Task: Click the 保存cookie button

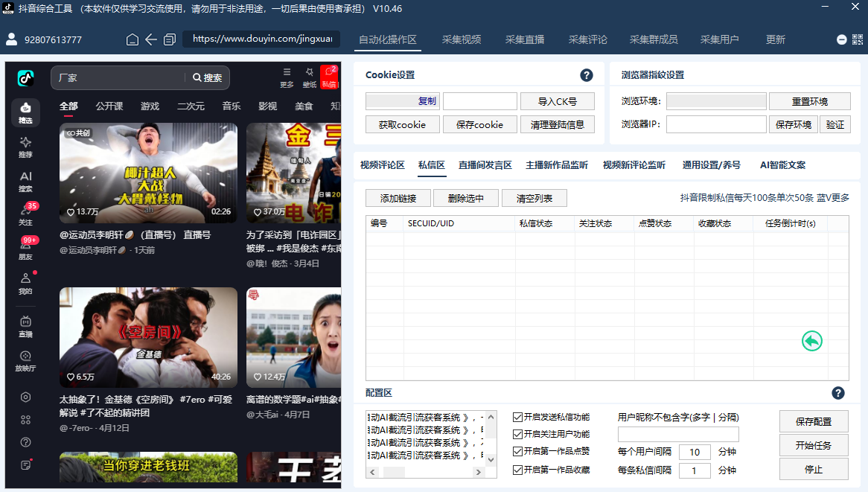Action: click(480, 125)
